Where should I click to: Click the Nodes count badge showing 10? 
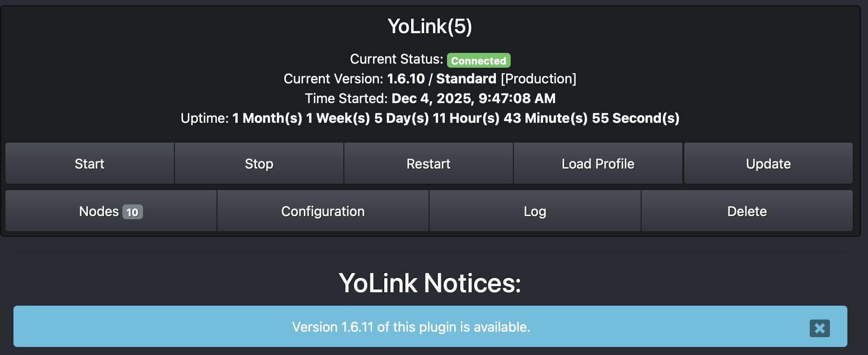[132, 212]
